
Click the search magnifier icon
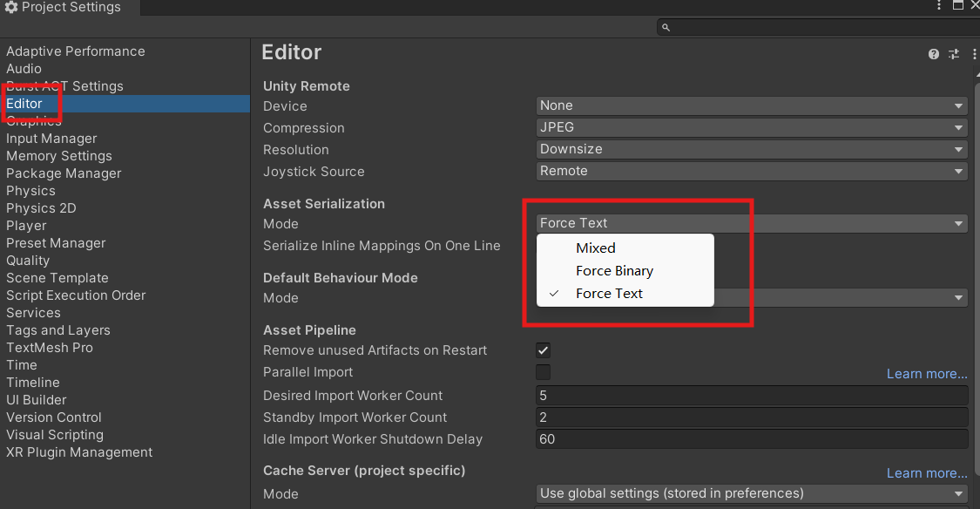click(x=666, y=28)
